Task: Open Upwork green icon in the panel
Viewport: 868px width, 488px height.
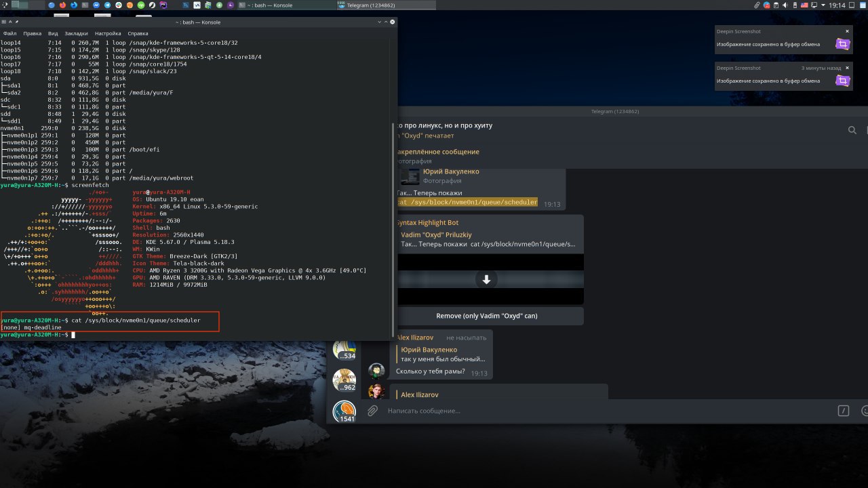Action: (140, 5)
